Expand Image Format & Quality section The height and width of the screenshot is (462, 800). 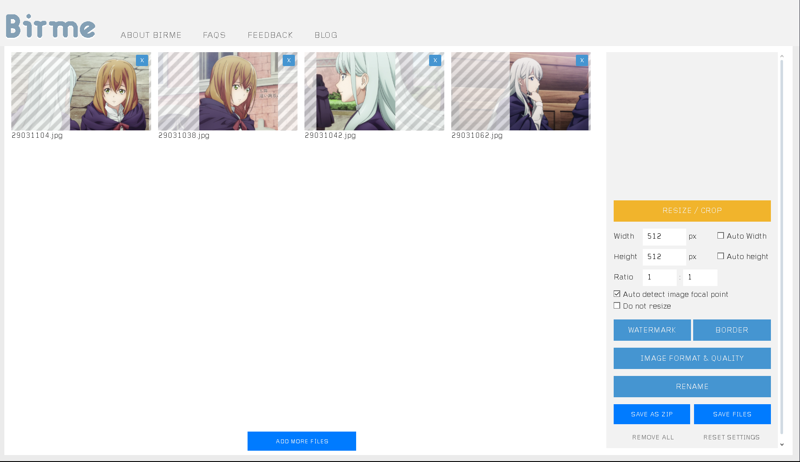point(692,358)
